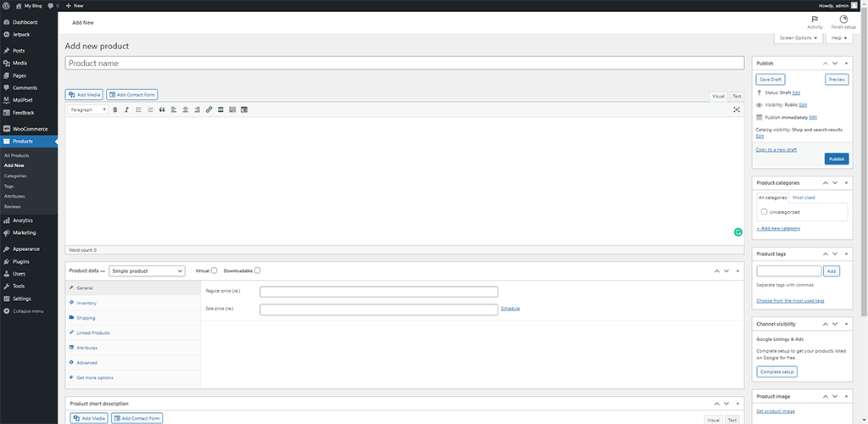Tick the Uncategorized category checkbox
Screen dimensions: 868x424
click(x=764, y=212)
